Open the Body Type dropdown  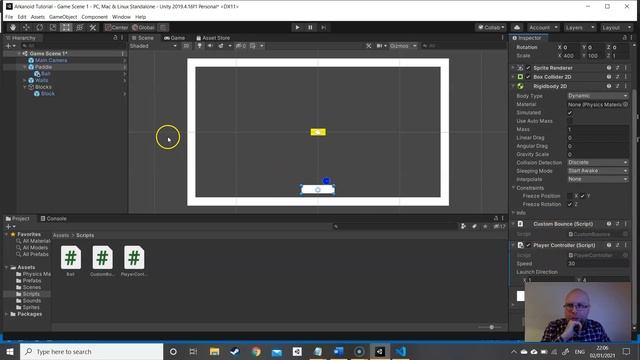click(x=598, y=96)
